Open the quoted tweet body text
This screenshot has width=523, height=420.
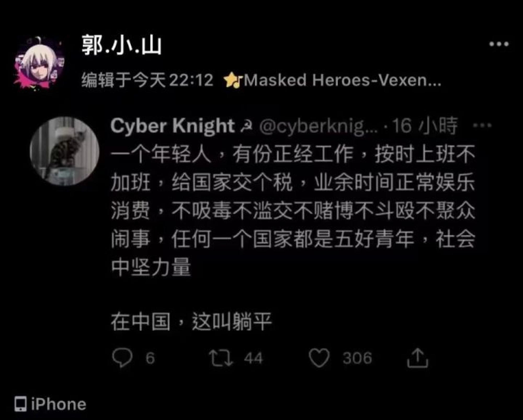point(293,238)
